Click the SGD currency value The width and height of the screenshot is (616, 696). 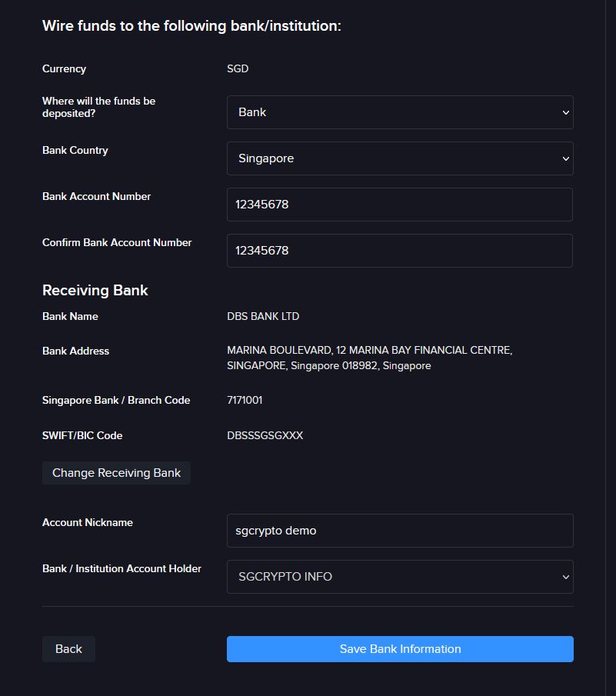click(238, 68)
